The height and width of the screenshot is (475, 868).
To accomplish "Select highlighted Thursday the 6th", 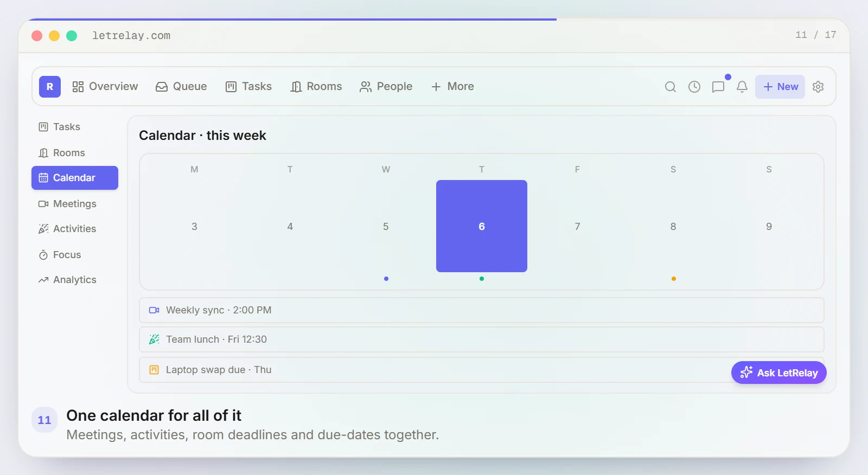I will pos(482,226).
